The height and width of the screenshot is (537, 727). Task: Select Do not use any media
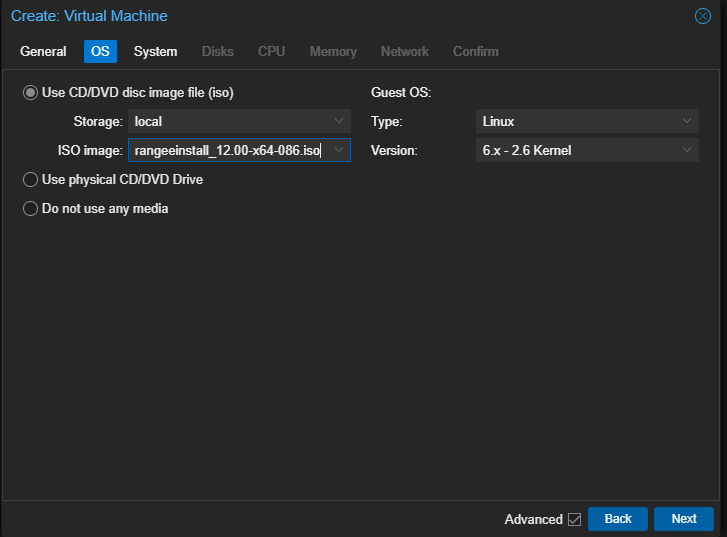click(30, 209)
